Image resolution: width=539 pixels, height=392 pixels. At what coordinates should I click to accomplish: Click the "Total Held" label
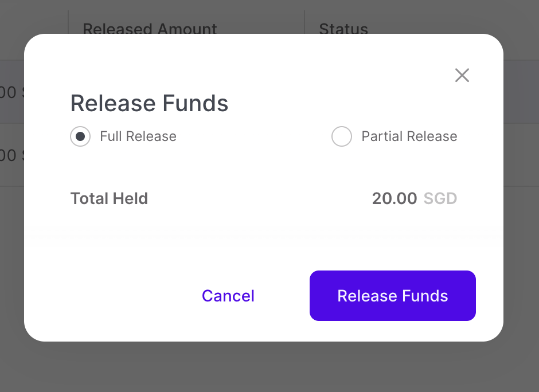[109, 199]
